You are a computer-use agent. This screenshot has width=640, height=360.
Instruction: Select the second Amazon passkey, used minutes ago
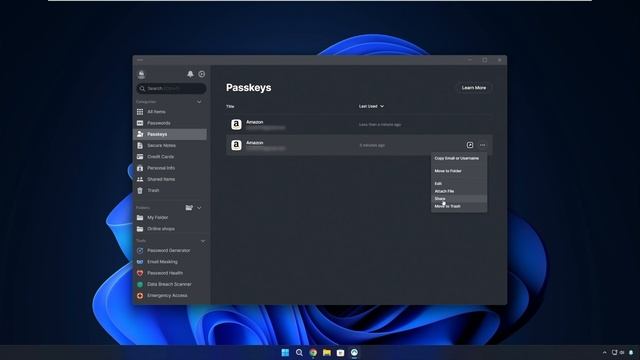(359, 145)
